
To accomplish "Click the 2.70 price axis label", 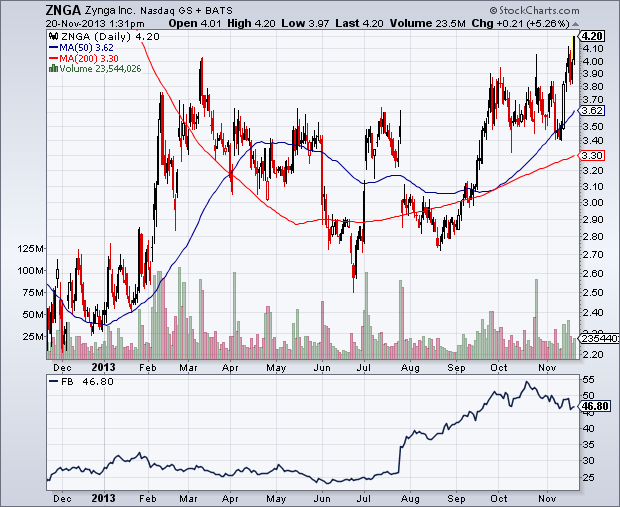I will pos(593,255).
